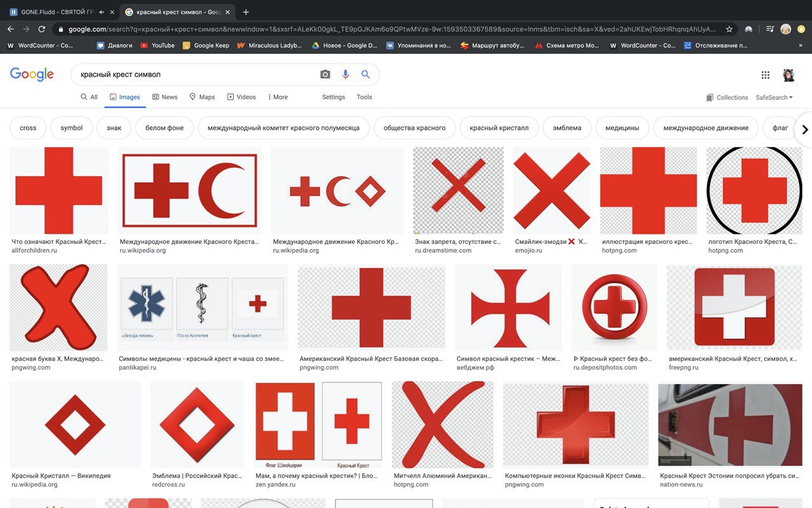Open search Tools
812x508 pixels.
pos(364,97)
